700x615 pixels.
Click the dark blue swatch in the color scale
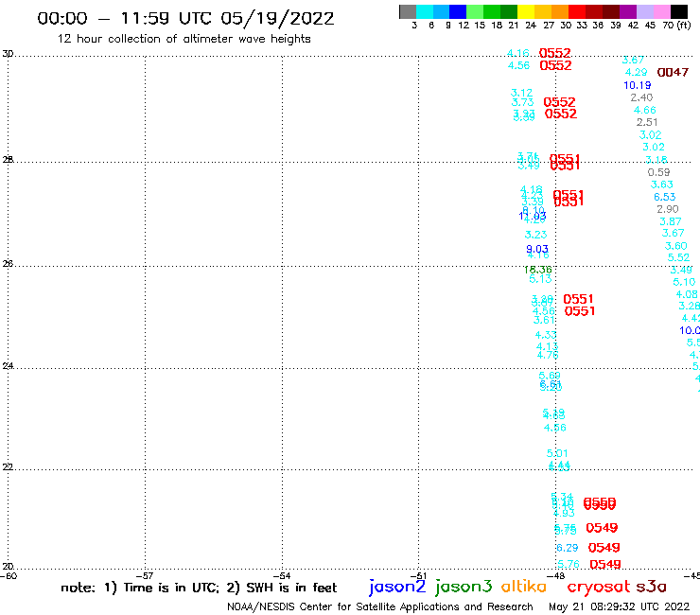point(459,11)
